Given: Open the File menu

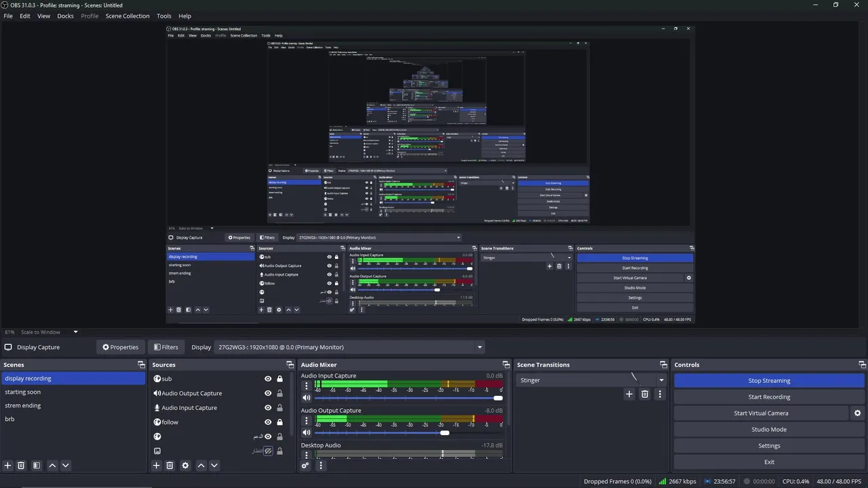Looking at the screenshot, I should [x=8, y=16].
